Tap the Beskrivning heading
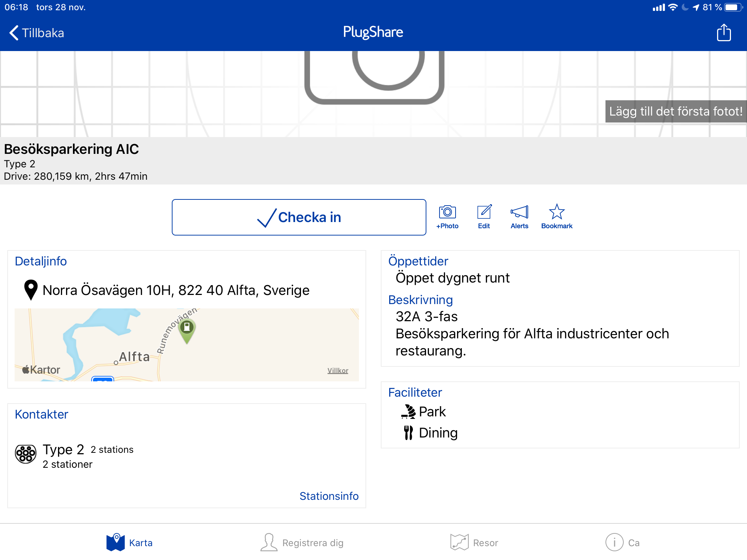 [421, 300]
